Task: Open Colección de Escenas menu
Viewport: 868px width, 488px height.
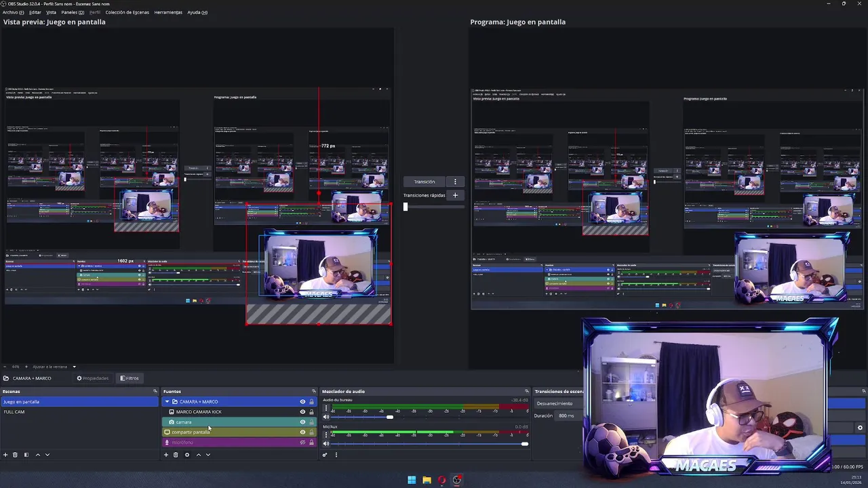Action: [x=127, y=12]
